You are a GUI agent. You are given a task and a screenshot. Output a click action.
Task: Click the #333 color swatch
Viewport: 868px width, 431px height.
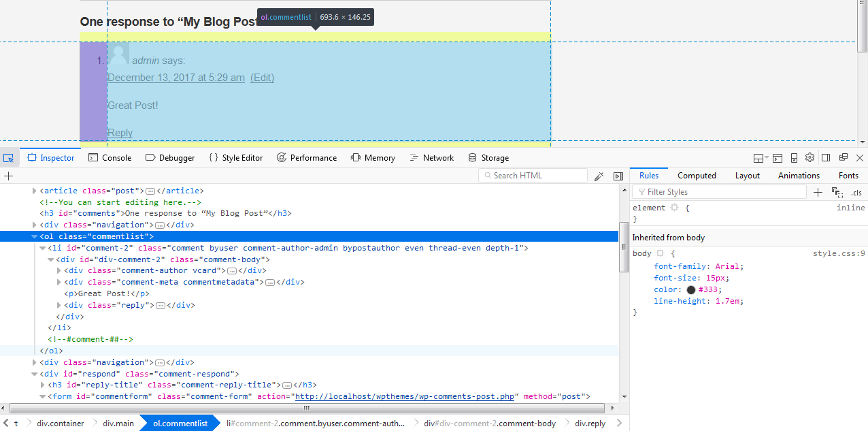691,289
